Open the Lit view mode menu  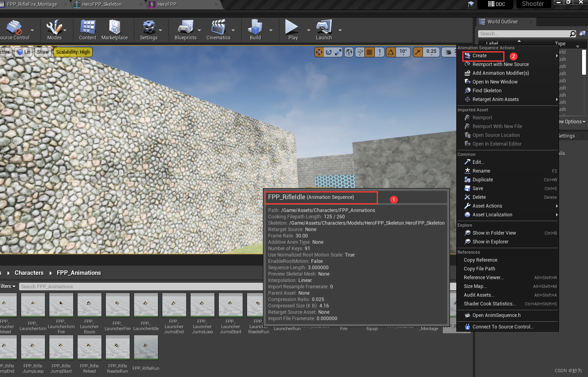point(23,52)
